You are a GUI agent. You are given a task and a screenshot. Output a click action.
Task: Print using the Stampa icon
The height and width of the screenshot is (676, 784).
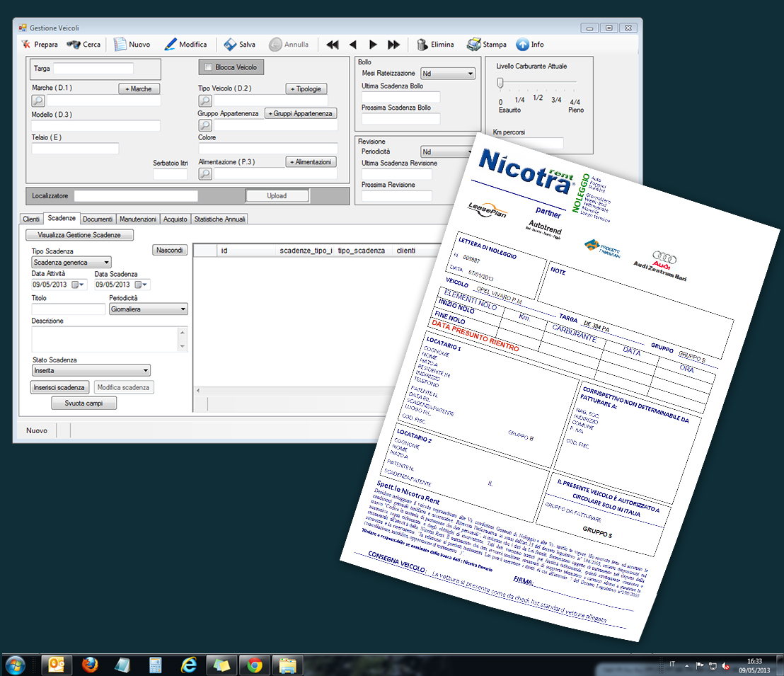[x=474, y=45]
